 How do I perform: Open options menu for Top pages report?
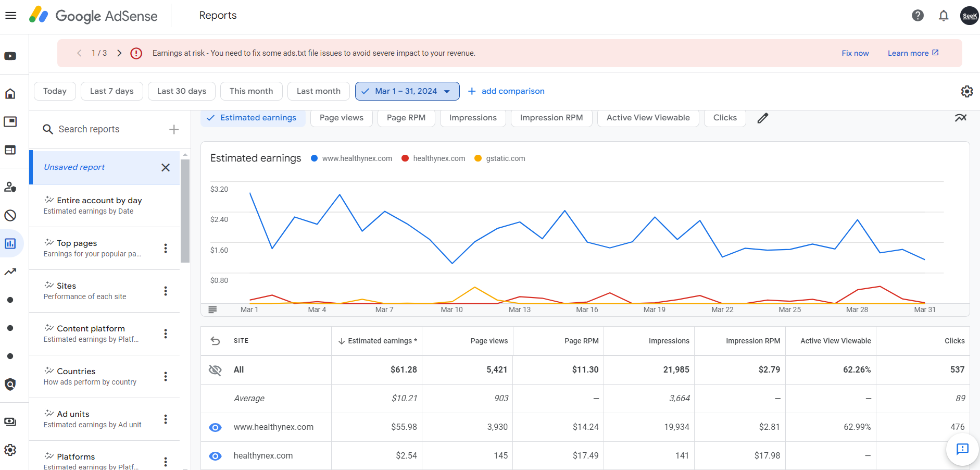[x=166, y=249]
